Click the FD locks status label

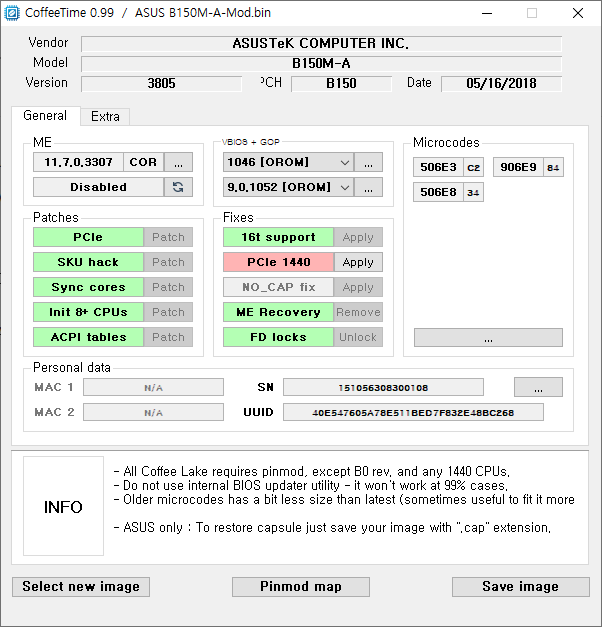point(278,337)
